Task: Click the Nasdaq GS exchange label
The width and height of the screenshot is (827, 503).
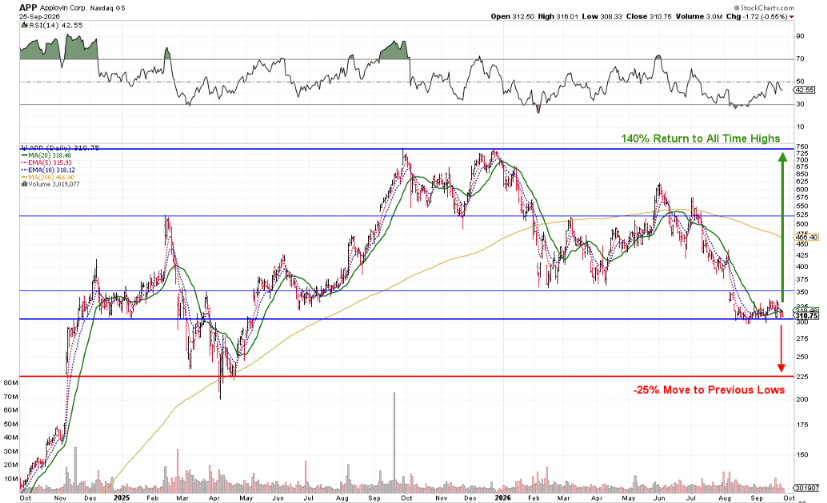Action: tap(108, 8)
